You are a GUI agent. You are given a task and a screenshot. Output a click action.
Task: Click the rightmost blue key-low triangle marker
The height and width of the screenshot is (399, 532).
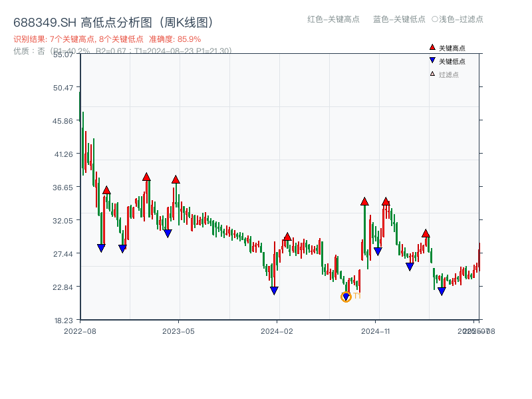coord(440,291)
